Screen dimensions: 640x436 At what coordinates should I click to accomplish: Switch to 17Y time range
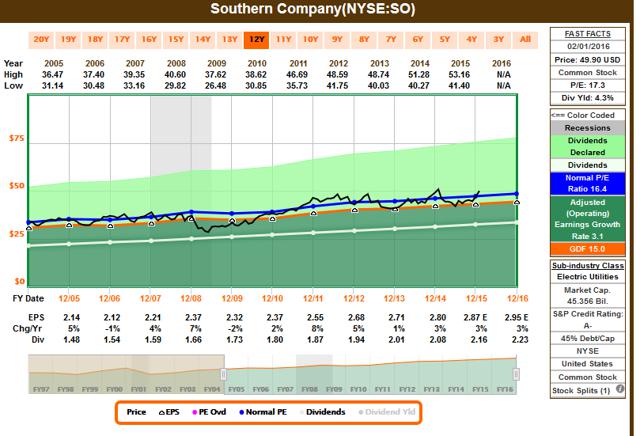(x=122, y=40)
